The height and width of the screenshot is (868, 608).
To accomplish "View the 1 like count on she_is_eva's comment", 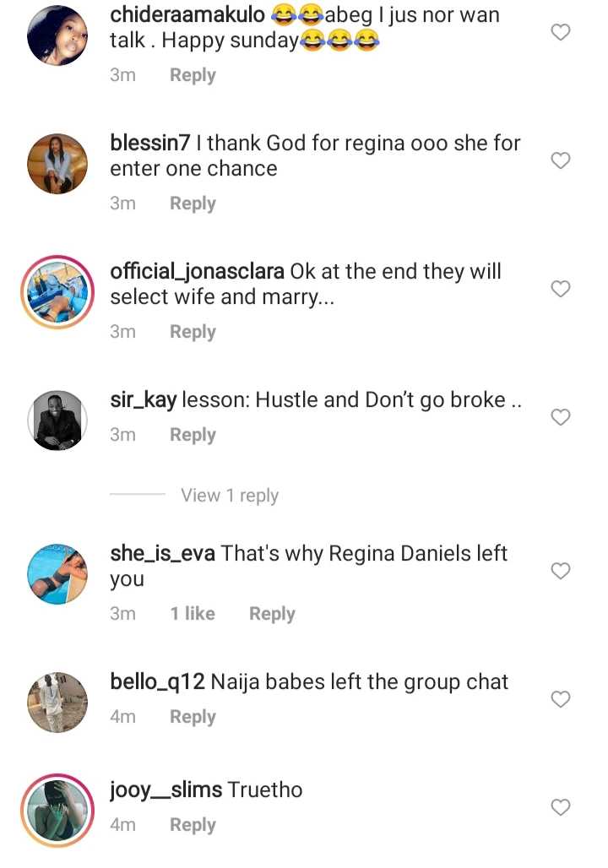I will (193, 614).
